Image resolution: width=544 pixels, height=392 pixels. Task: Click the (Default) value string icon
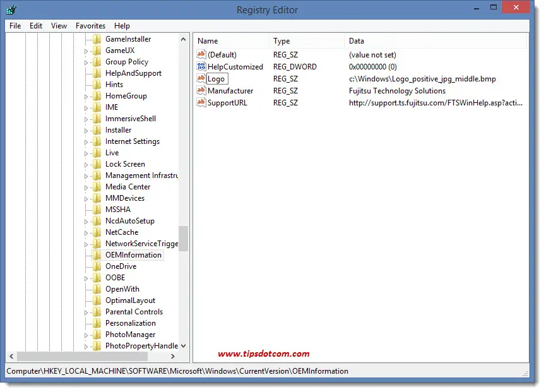point(201,55)
